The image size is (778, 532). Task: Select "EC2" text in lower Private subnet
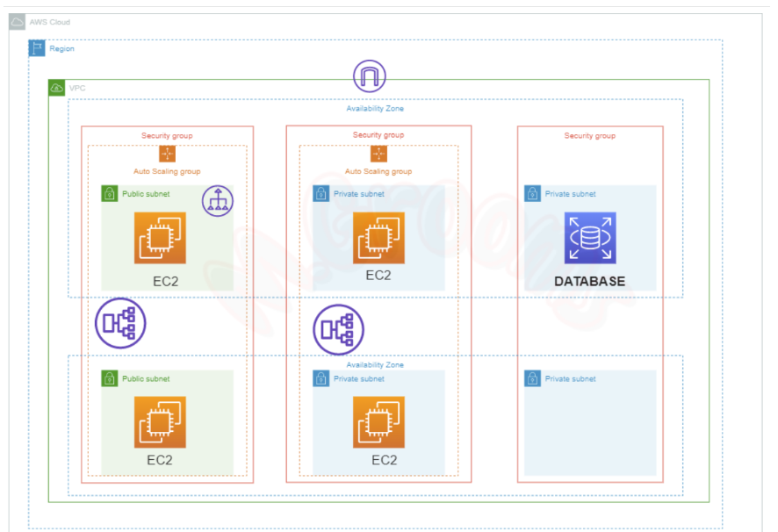pos(385,460)
